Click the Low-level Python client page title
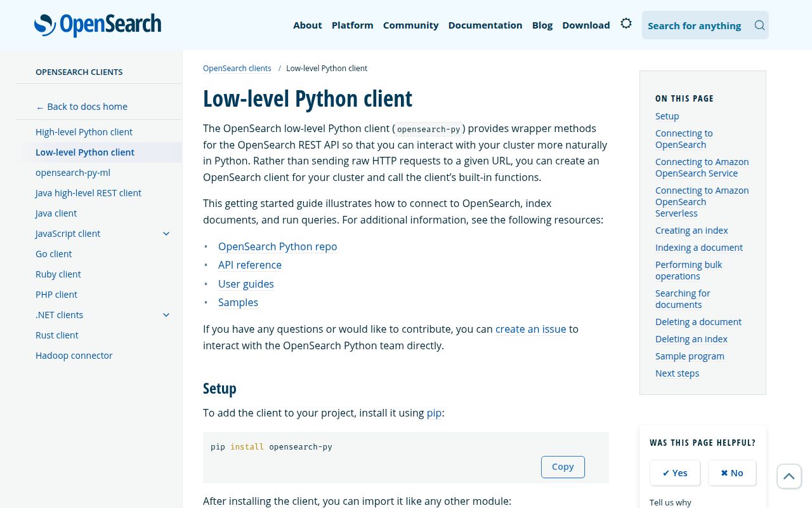This screenshot has height=508, width=812. point(308,98)
